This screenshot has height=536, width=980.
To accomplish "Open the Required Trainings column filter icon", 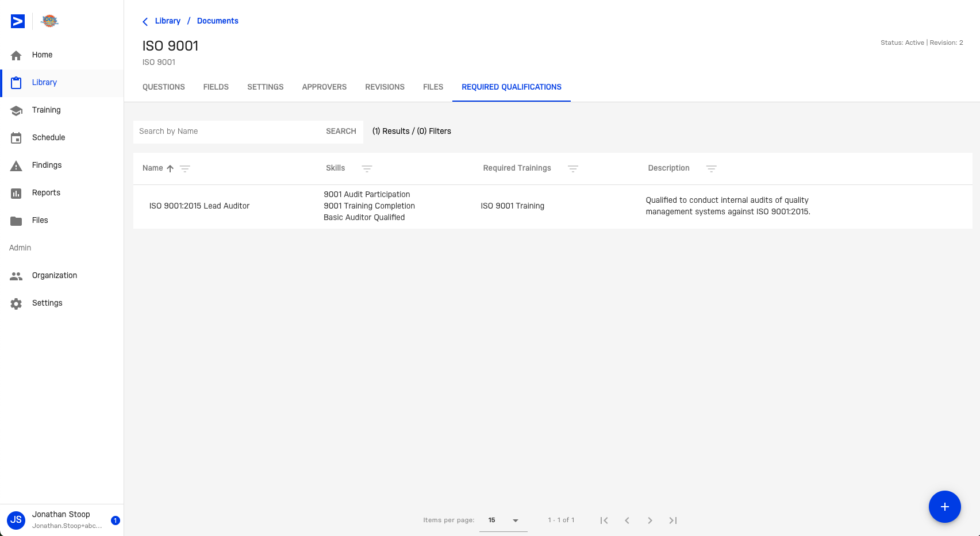I will 573,168.
